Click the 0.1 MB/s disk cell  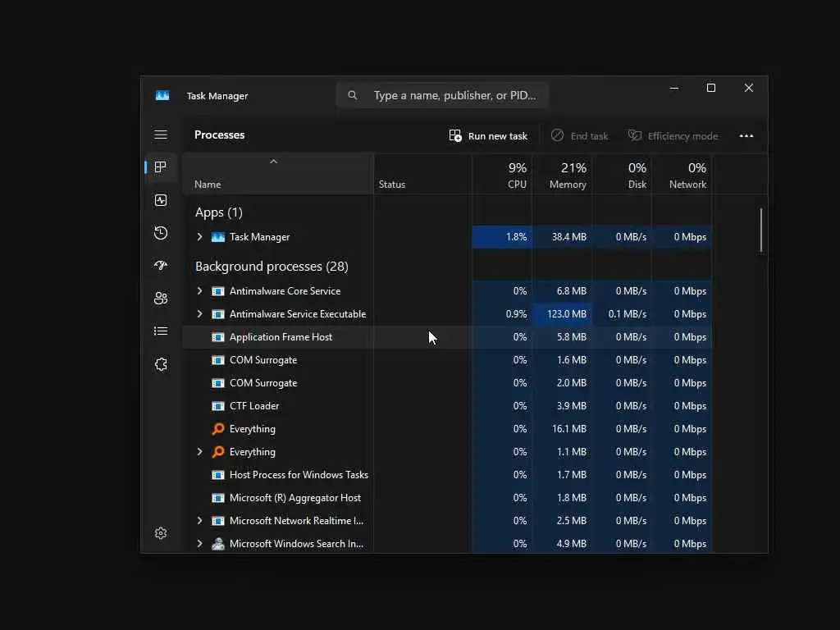(622, 314)
